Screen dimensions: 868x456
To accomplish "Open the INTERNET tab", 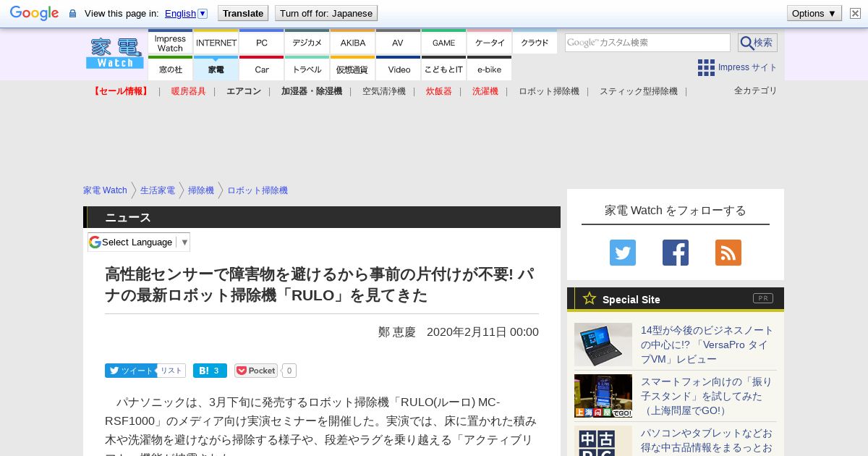I will [x=216, y=42].
